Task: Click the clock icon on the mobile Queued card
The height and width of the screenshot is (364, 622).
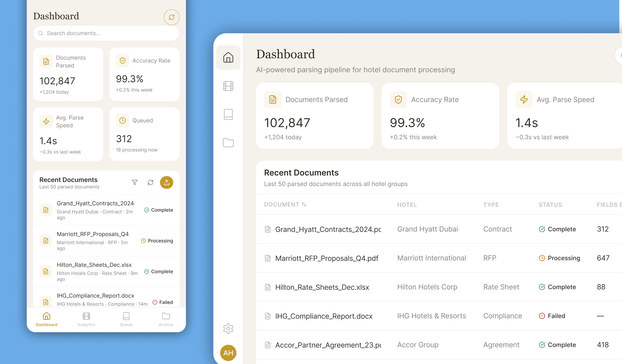Action: pyautogui.click(x=123, y=121)
